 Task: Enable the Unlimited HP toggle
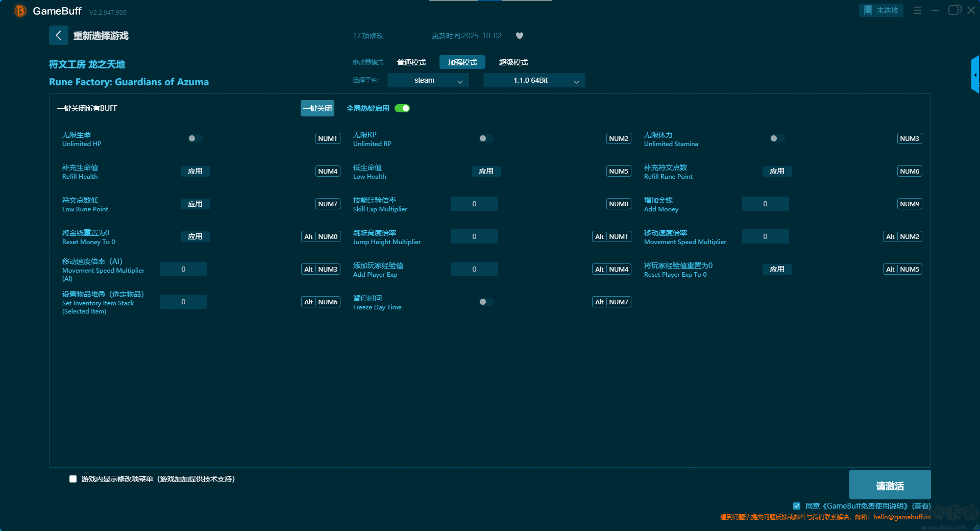coord(195,138)
